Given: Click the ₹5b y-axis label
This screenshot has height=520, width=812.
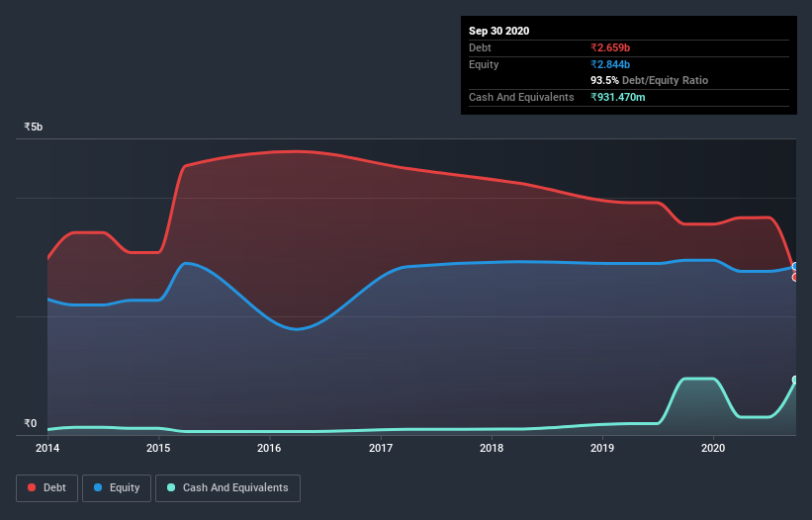Looking at the screenshot, I should (x=34, y=127).
